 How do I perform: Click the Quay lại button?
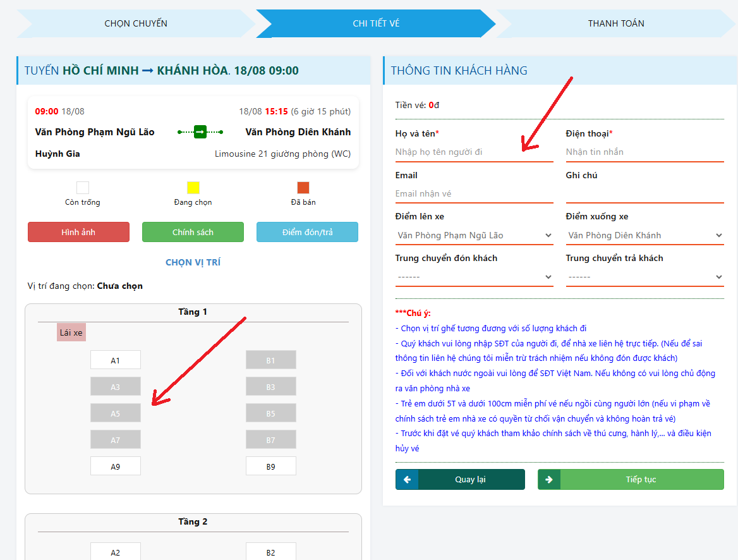click(x=460, y=480)
